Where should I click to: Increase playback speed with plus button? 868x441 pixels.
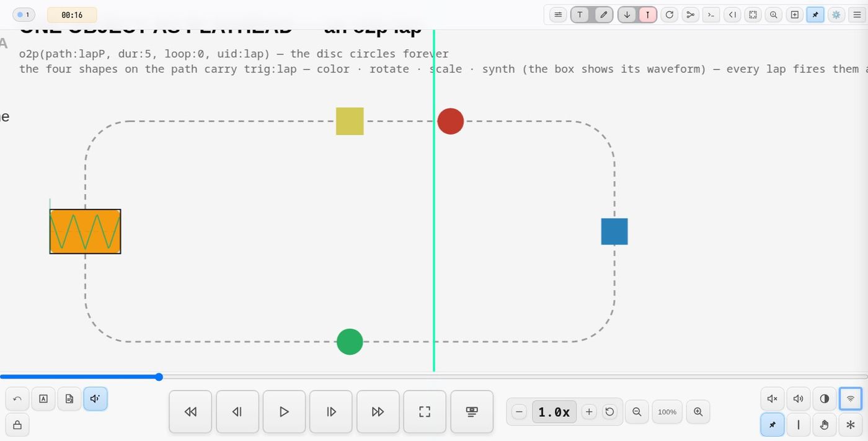[x=589, y=412]
